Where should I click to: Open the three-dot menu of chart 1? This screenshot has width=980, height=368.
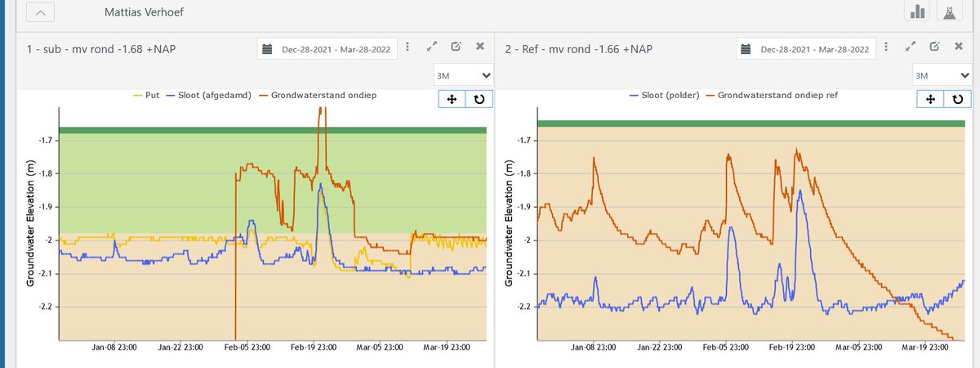408,47
